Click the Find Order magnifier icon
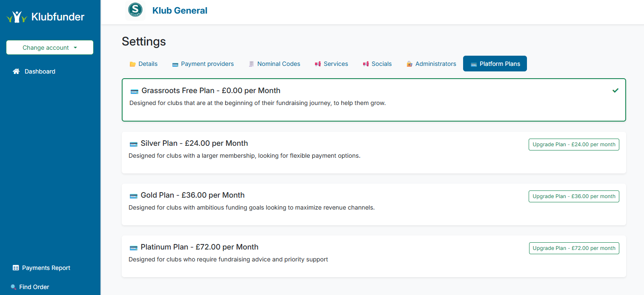644x295 pixels. (14, 287)
